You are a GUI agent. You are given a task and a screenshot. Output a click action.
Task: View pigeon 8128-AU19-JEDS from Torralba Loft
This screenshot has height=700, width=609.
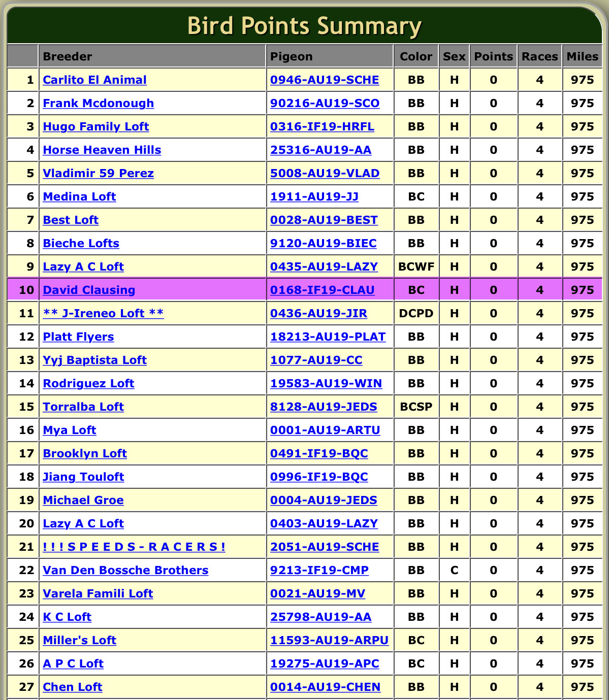click(324, 407)
